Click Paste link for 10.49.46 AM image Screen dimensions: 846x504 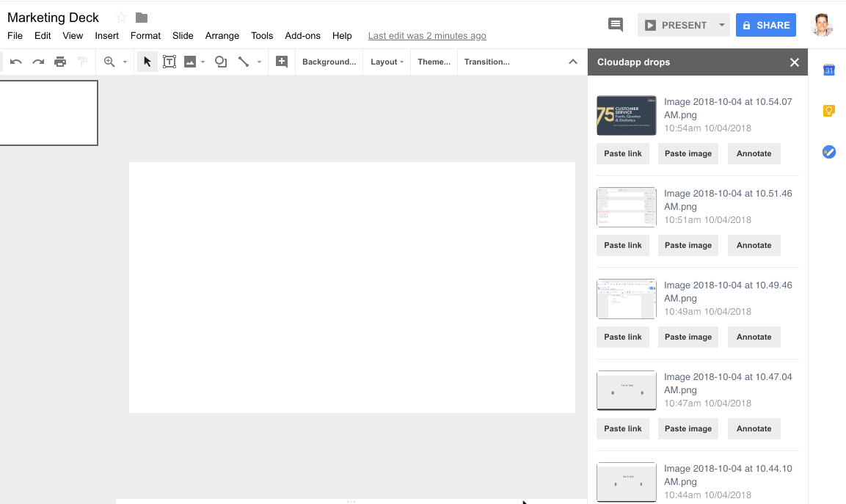click(623, 337)
